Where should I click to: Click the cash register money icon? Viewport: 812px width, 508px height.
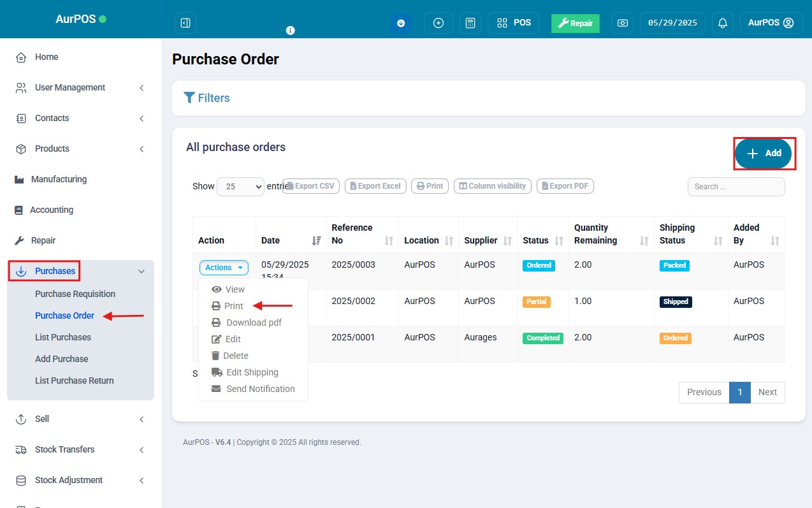pyautogui.click(x=623, y=23)
